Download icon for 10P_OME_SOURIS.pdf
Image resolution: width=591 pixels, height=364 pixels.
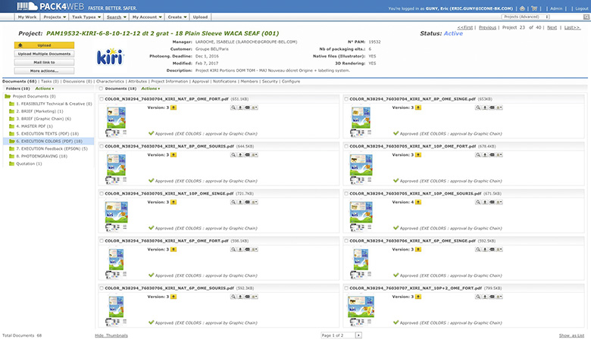(485, 202)
